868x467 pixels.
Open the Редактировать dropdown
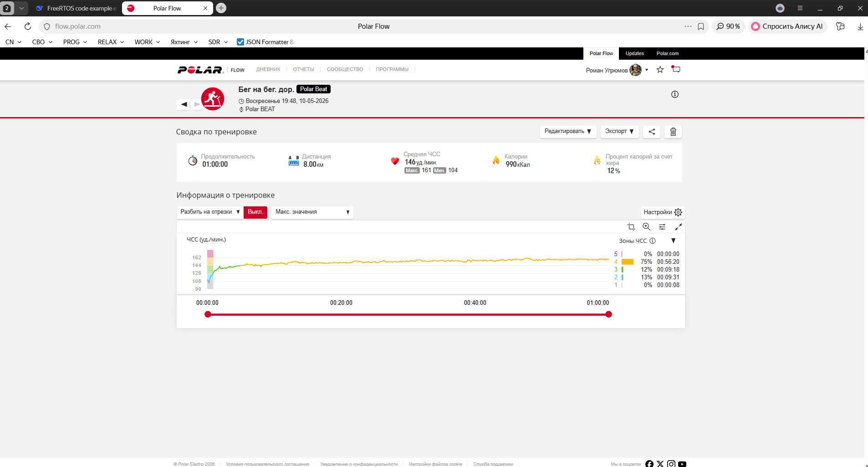coord(568,131)
